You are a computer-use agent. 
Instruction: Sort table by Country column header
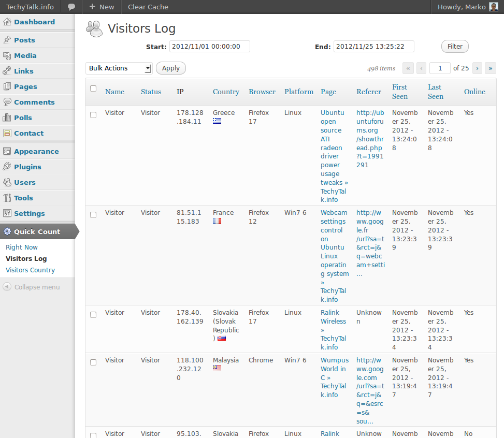[x=226, y=92]
